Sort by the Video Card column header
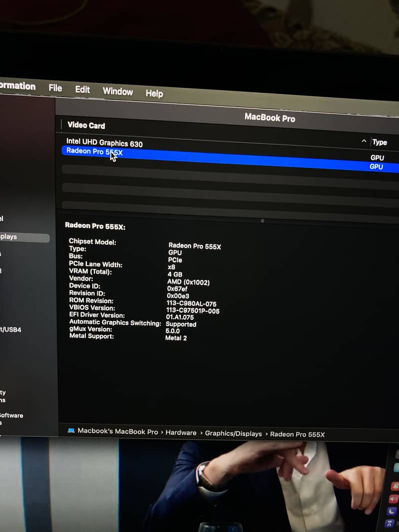Screen dimensions: 399x532 [x=86, y=125]
